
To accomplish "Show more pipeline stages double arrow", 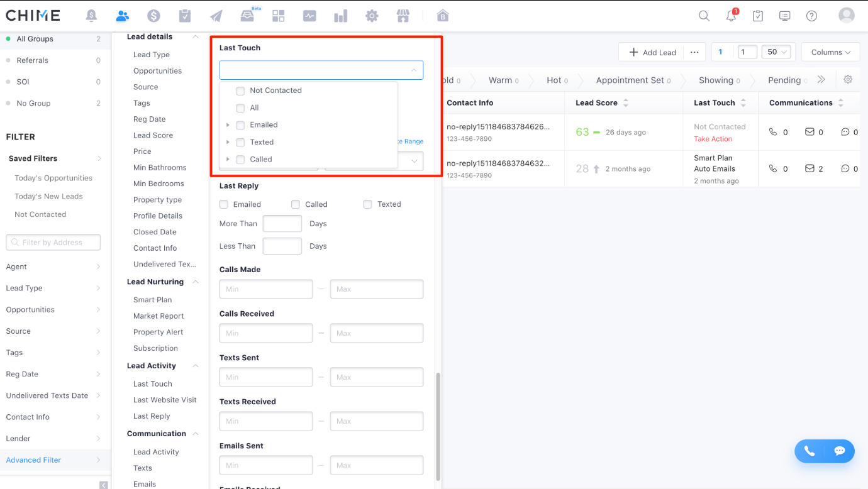I will tap(821, 80).
